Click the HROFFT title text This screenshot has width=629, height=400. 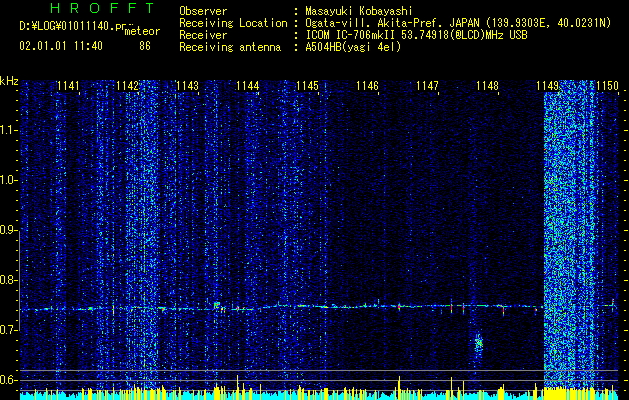pyautogui.click(x=102, y=8)
